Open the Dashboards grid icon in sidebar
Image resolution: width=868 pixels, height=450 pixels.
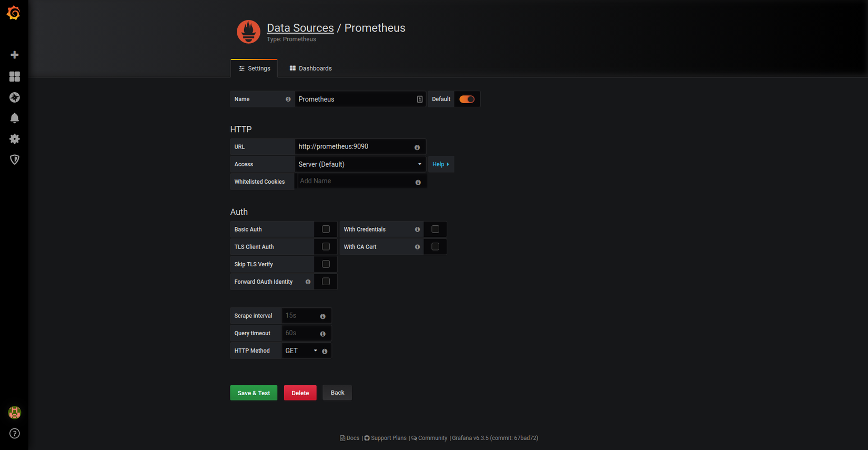coord(15,77)
